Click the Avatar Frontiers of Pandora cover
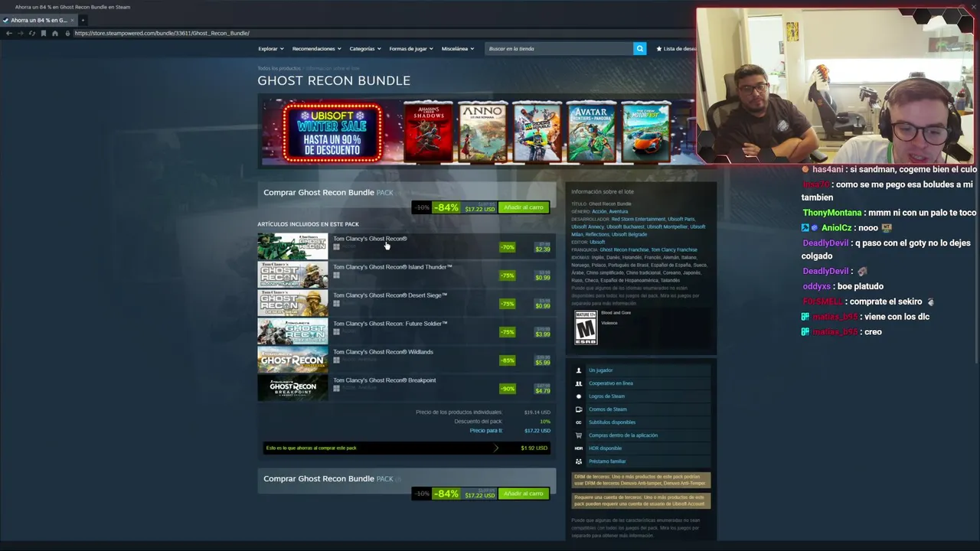Image resolution: width=980 pixels, height=551 pixels. [x=591, y=132]
